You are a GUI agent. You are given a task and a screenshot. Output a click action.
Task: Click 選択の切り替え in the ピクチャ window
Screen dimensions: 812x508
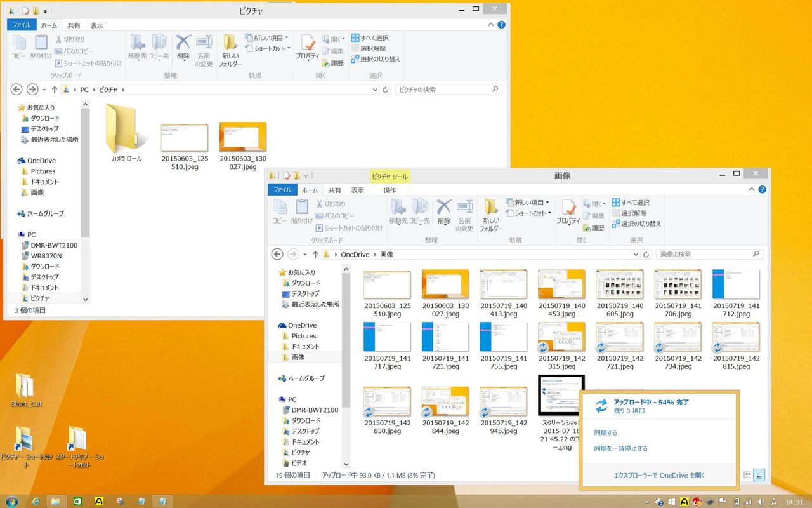click(x=376, y=59)
